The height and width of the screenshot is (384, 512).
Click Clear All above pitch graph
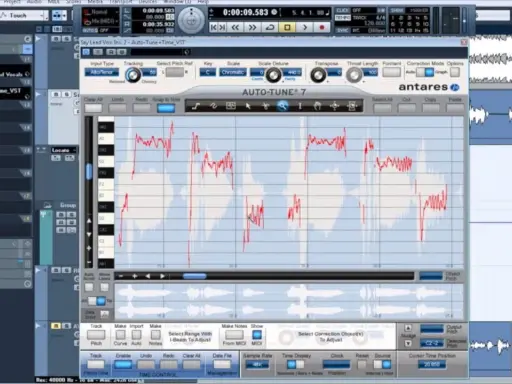click(93, 108)
